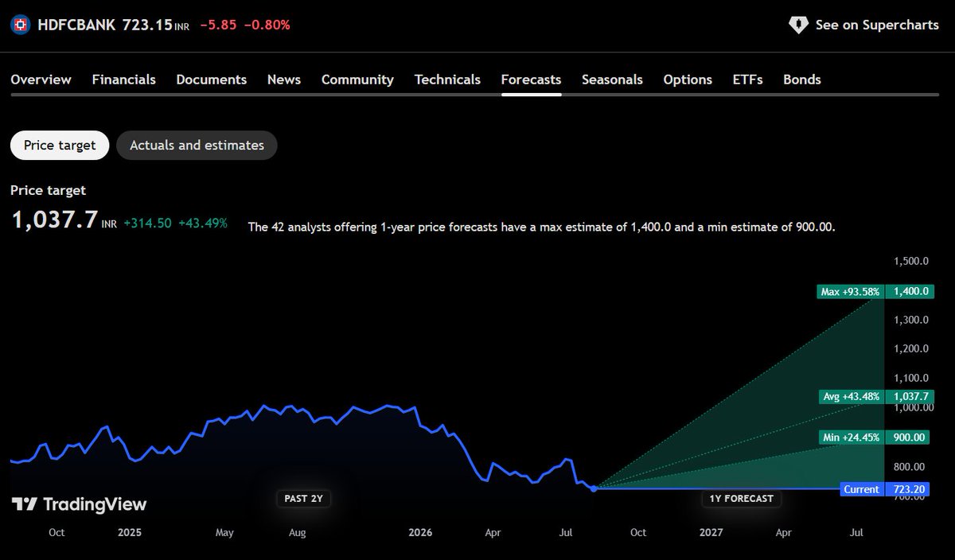This screenshot has width=955, height=560.
Task: Click the 1,400.0 max price tag
Action: pyautogui.click(x=911, y=291)
